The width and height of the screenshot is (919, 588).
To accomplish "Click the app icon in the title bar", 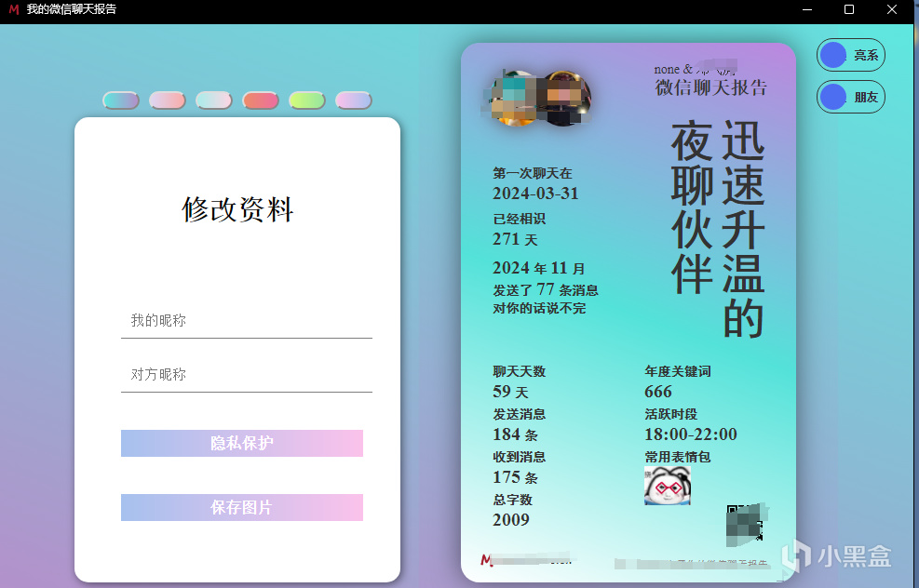I will (14, 9).
